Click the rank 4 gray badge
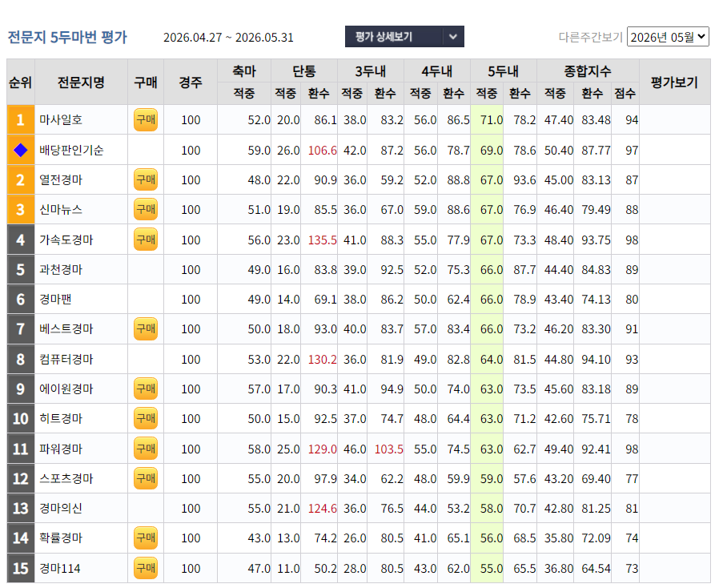This screenshot has height=588, width=719. tap(21, 240)
